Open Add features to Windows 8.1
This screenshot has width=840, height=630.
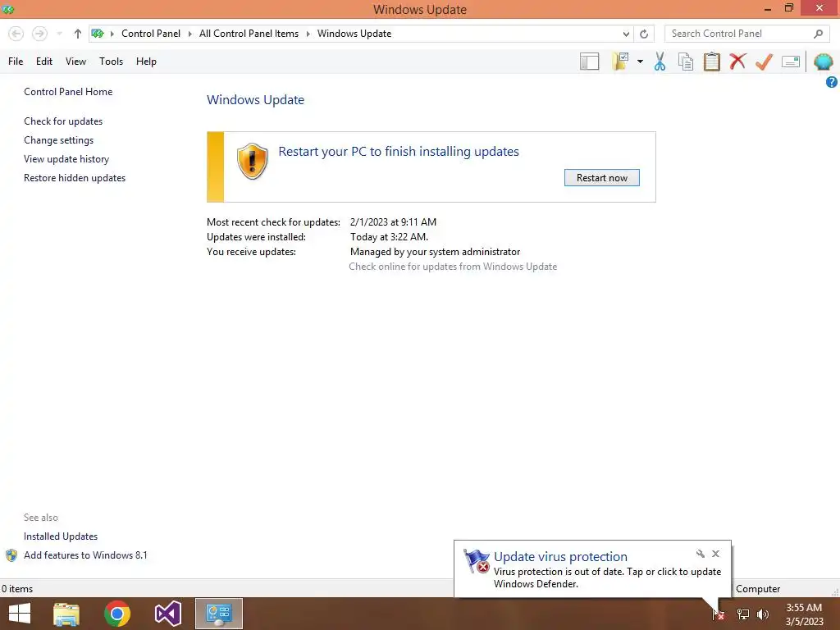click(x=85, y=555)
